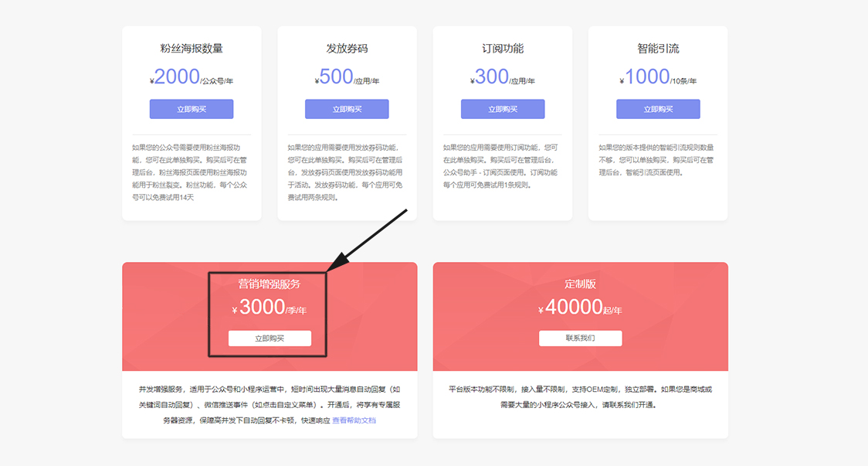Select the 粉丝海报数量 heading
Viewport: 868px width, 466px height.
pyautogui.click(x=192, y=49)
